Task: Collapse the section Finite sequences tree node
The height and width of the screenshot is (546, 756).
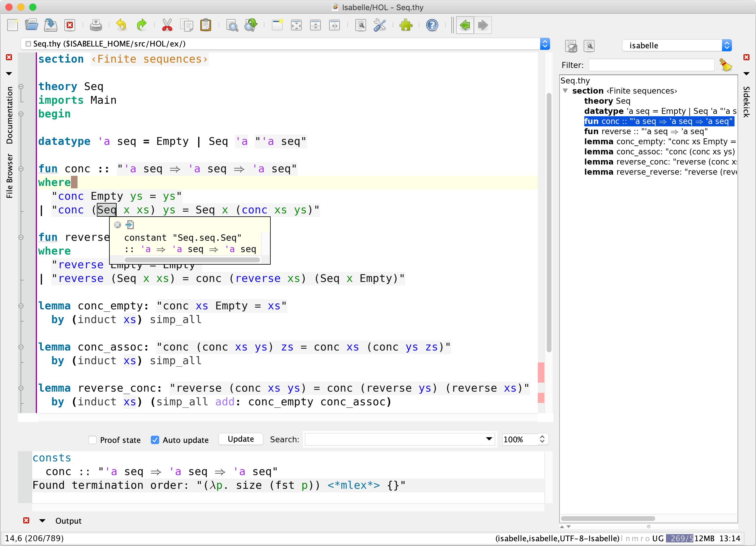Action: pyautogui.click(x=565, y=91)
